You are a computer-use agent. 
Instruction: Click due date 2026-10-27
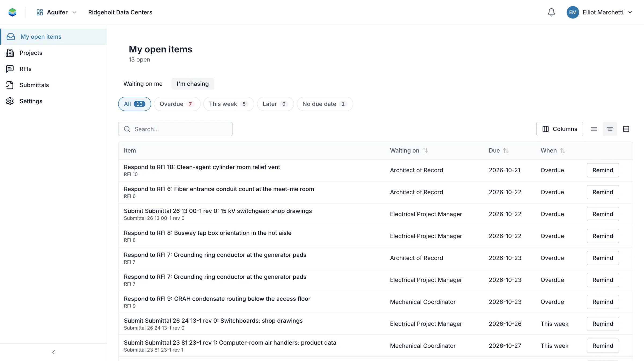point(505,346)
